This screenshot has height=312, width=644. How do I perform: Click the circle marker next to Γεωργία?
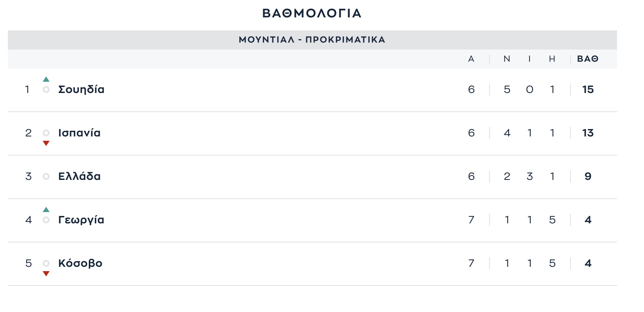(46, 220)
